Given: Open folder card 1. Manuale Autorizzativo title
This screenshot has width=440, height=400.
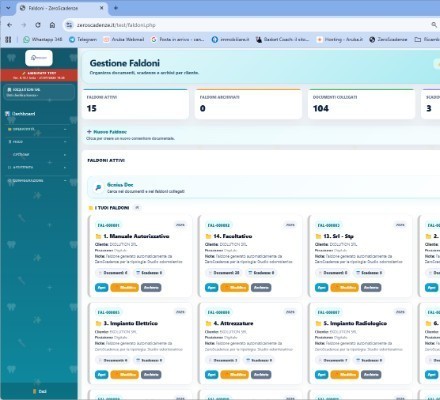Looking at the screenshot, I should pos(136,236).
